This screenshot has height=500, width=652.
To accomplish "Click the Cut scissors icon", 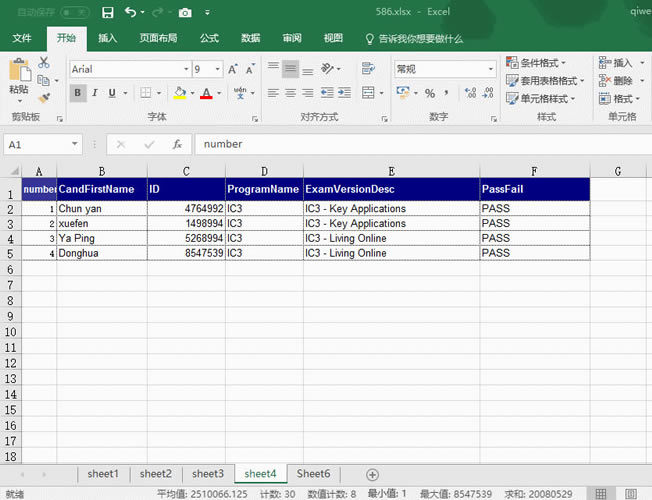I will (44, 62).
